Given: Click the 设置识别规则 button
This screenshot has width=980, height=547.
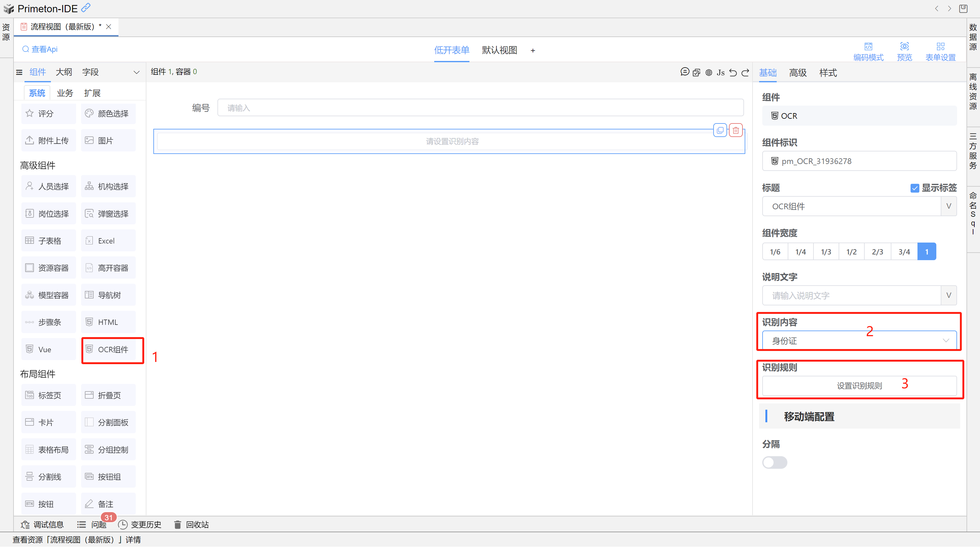Looking at the screenshot, I should [859, 386].
